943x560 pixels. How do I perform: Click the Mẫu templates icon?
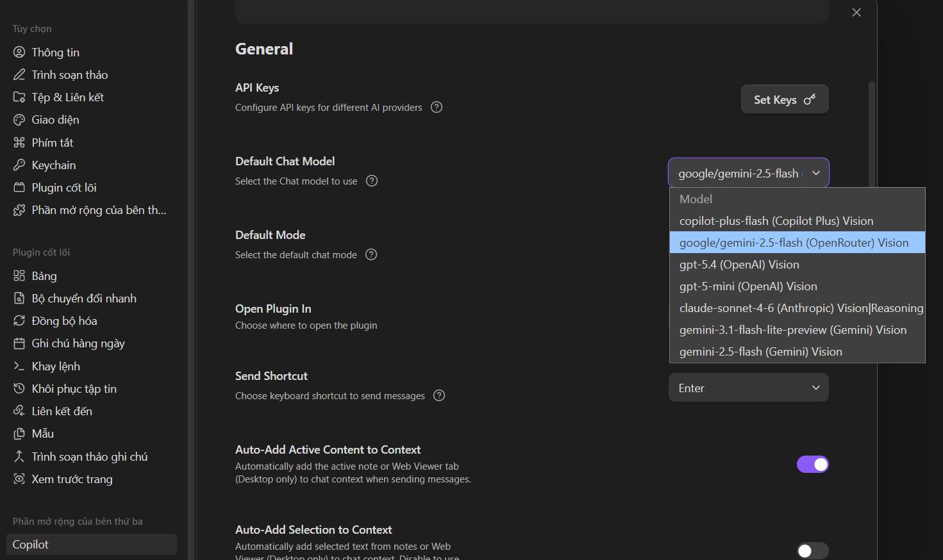point(19,433)
